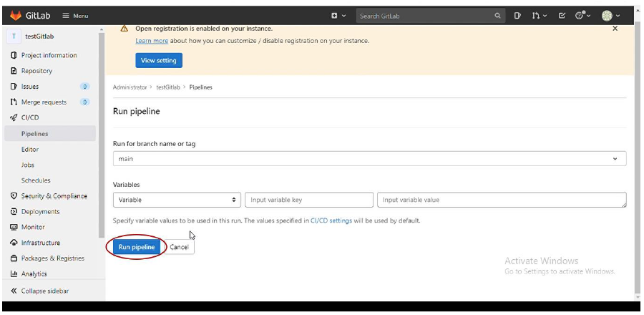Screen dimensions: 644x315
Task: Click the Repository icon in sidebar
Action: tap(14, 71)
